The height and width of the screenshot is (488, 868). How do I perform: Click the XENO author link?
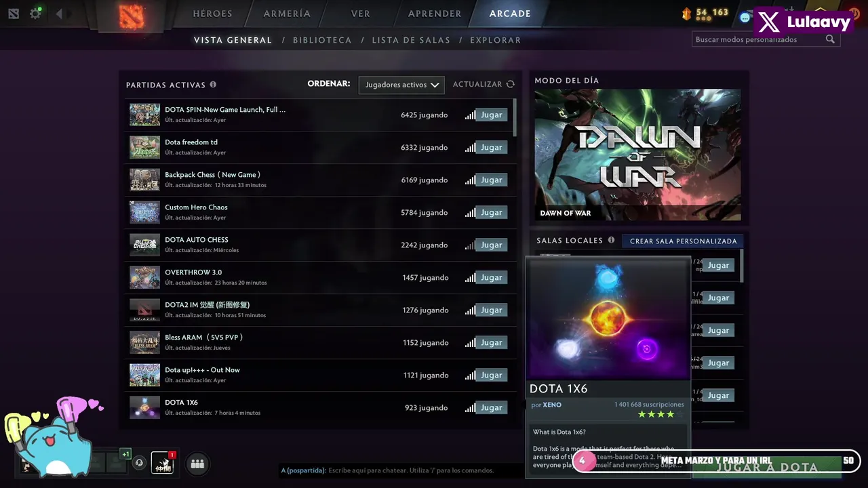[552, 405]
